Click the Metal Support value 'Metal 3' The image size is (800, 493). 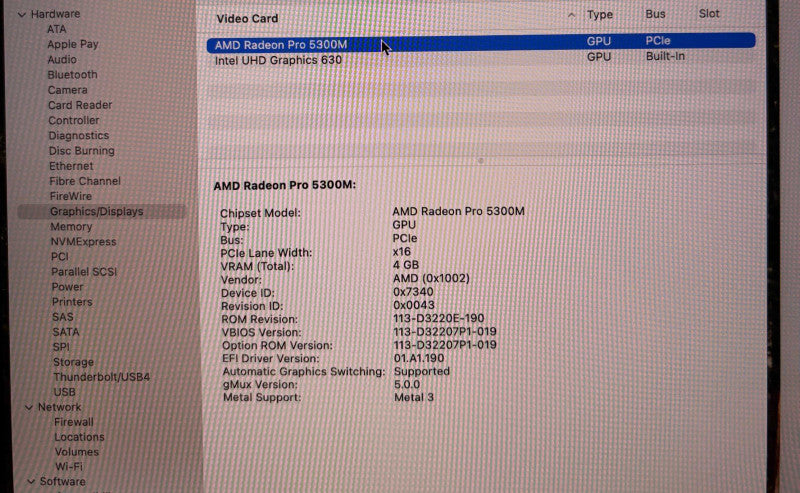(x=414, y=398)
